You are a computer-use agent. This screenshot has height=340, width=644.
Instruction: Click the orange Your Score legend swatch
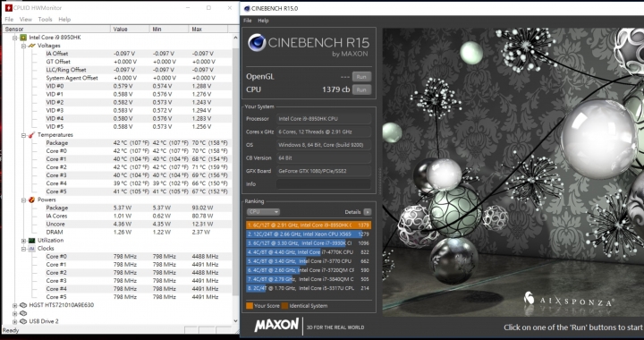pyautogui.click(x=250, y=305)
